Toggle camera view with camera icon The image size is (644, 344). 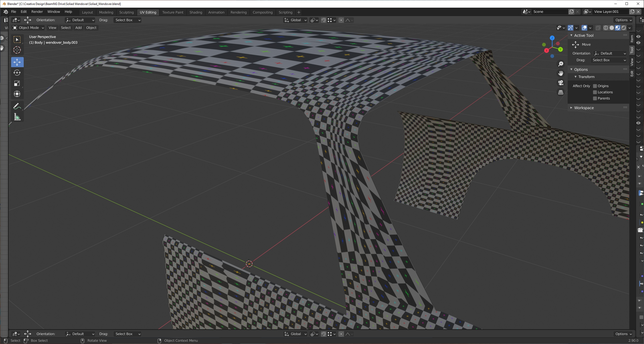(x=561, y=83)
